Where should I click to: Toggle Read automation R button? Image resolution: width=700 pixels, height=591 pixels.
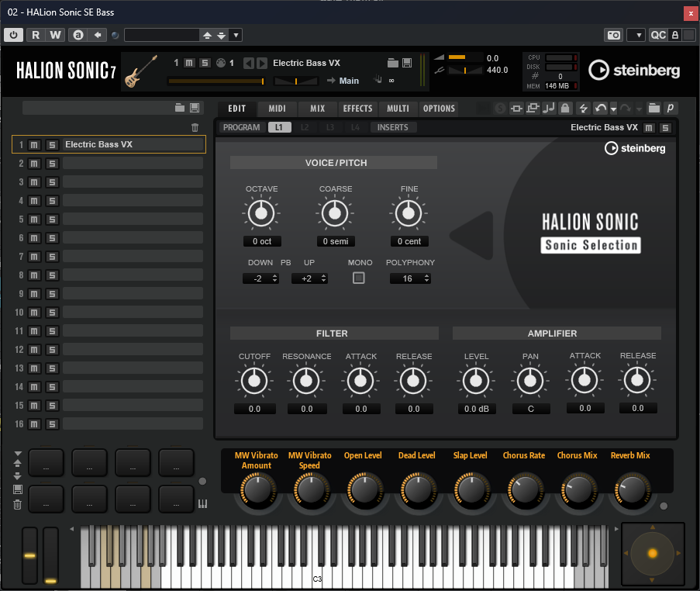coord(36,35)
